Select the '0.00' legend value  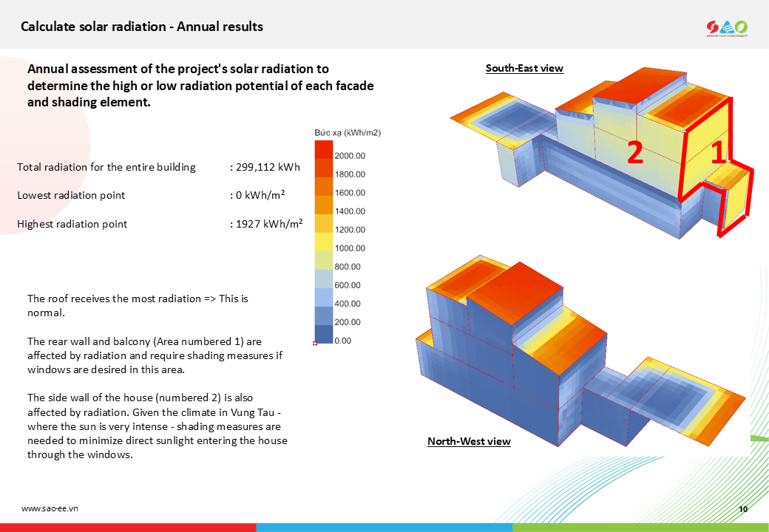coord(343,341)
